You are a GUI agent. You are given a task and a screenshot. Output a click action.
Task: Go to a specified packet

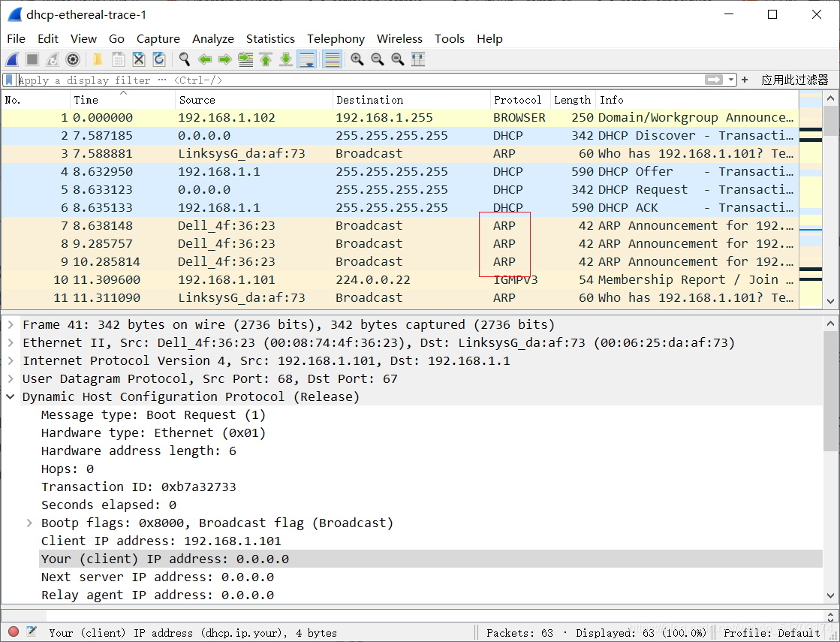[245, 59]
